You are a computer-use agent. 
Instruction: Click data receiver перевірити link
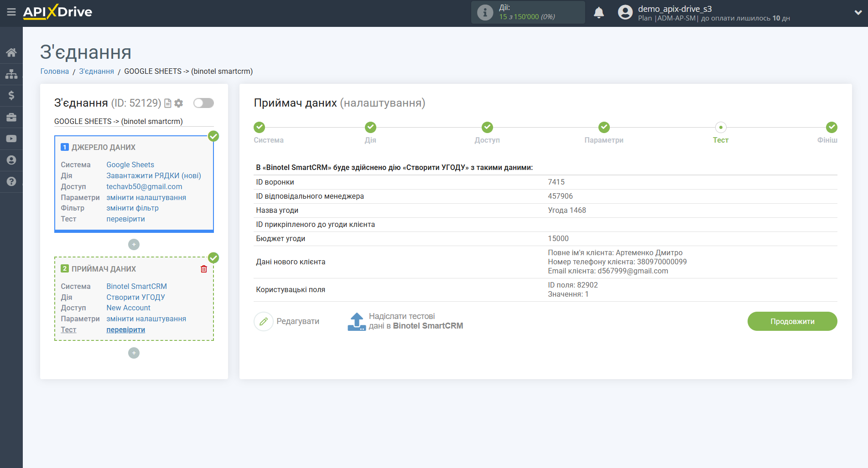coord(125,329)
